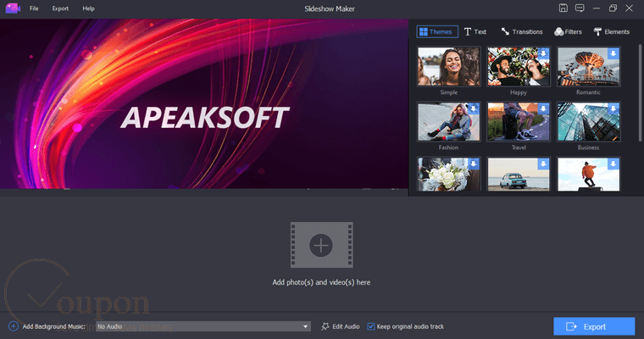Download the white flowers theme via arrow icon
This screenshot has width=644, height=339.
pyautogui.click(x=474, y=164)
